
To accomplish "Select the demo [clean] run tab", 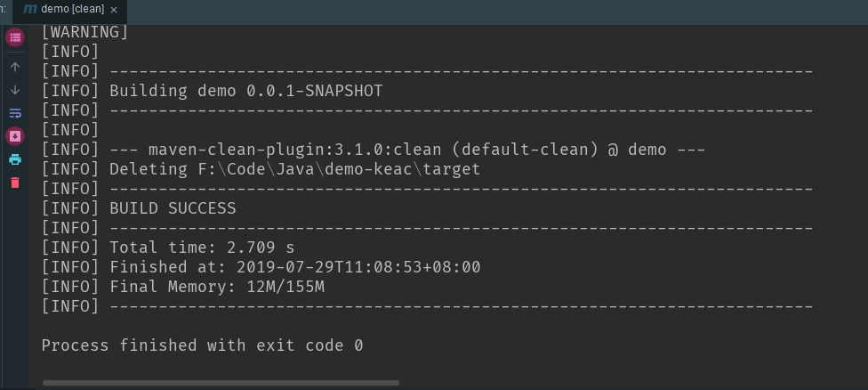I will [x=70, y=10].
